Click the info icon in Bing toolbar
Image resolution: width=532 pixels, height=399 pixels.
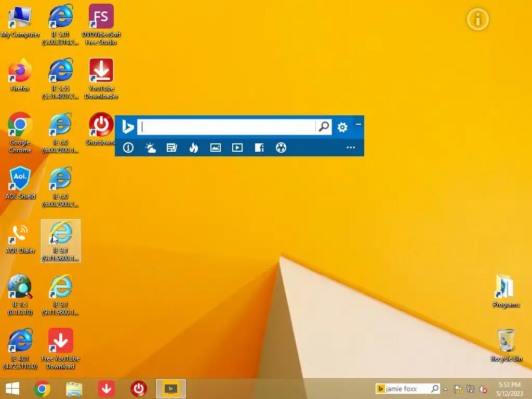128,148
